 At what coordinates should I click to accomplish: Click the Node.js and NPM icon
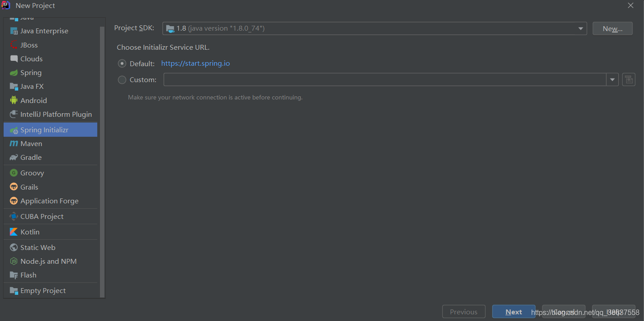tap(14, 261)
